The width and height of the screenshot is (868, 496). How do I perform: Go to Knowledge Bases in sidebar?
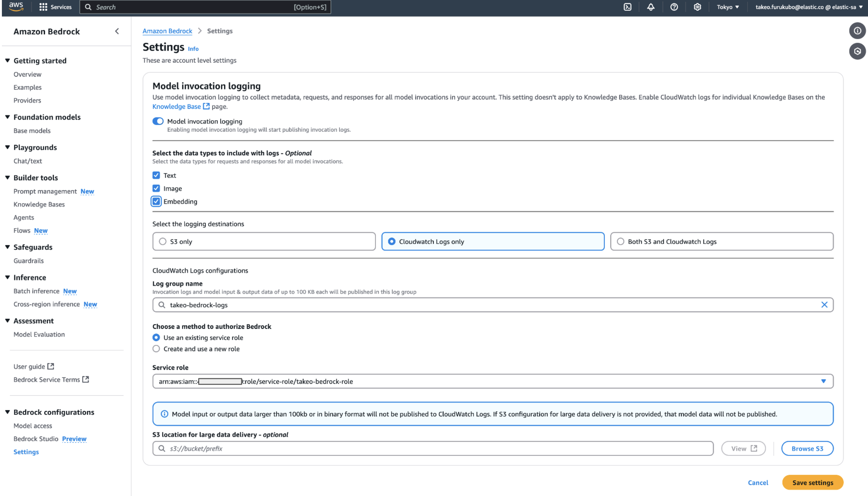click(39, 204)
